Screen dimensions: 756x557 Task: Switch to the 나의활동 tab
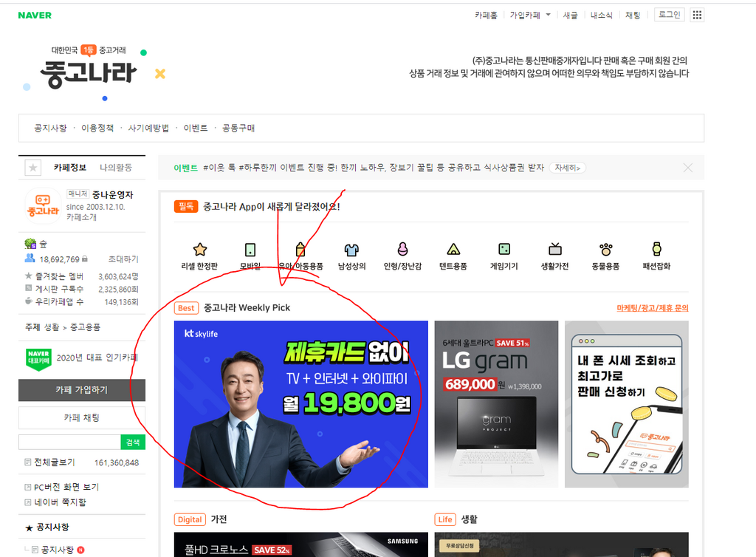click(116, 168)
